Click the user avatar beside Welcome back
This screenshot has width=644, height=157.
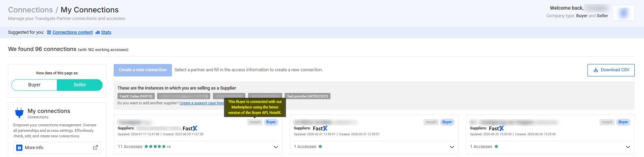click(624, 13)
